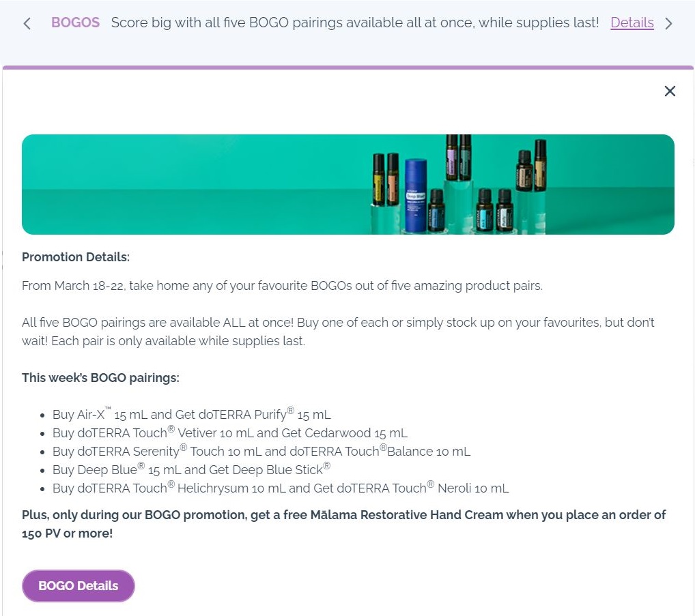
Task: Click the 'Promotion Details:' heading
Action: pyautogui.click(x=76, y=257)
